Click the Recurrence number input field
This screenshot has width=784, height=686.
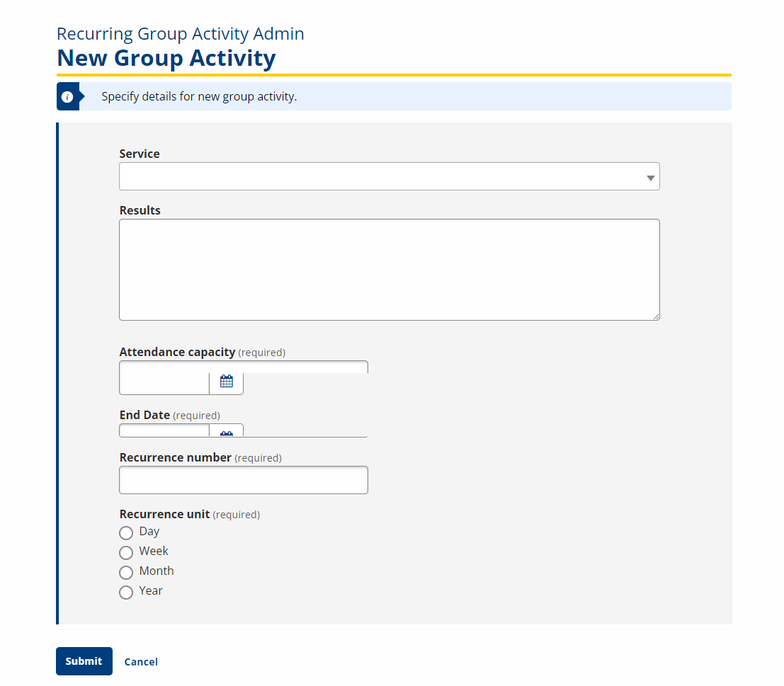pyautogui.click(x=243, y=480)
